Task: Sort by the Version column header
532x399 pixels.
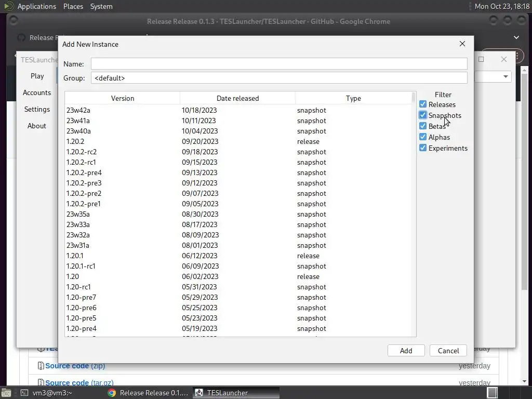Action: point(123,98)
